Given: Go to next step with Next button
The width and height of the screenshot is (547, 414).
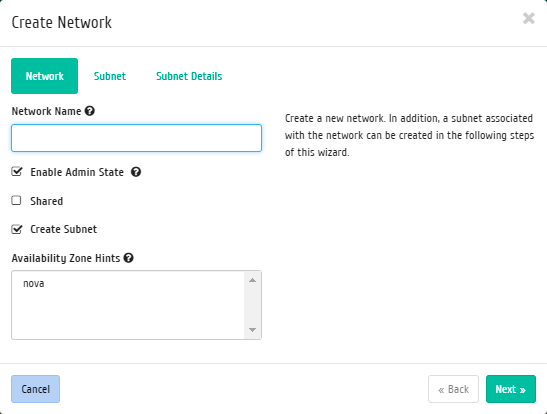Looking at the screenshot, I should click(511, 389).
